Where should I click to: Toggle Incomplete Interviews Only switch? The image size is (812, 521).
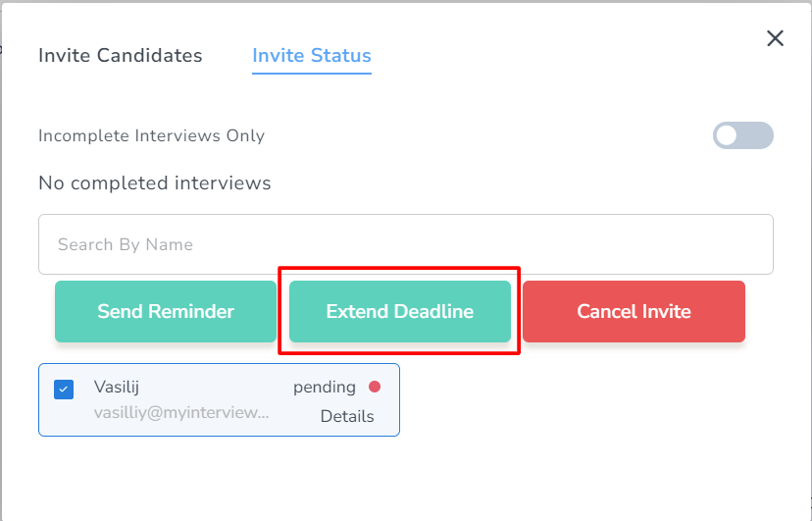[x=742, y=135]
